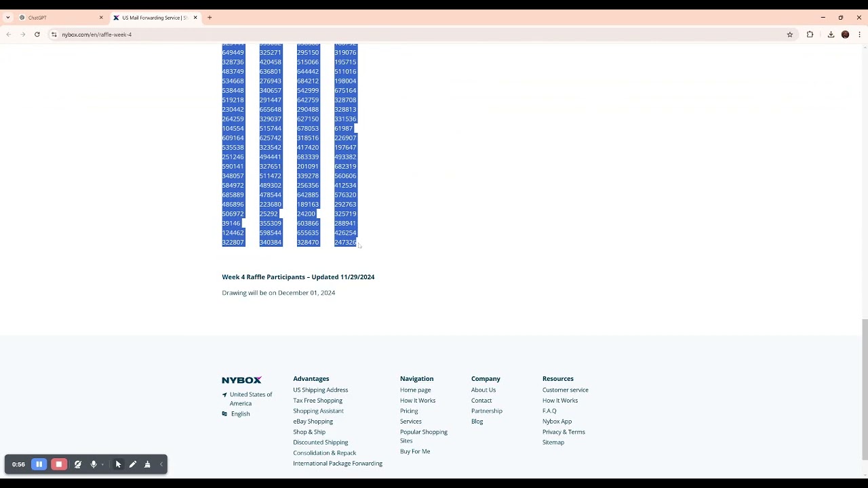Open a new browser tab
This screenshot has height=488, width=868.
click(210, 18)
